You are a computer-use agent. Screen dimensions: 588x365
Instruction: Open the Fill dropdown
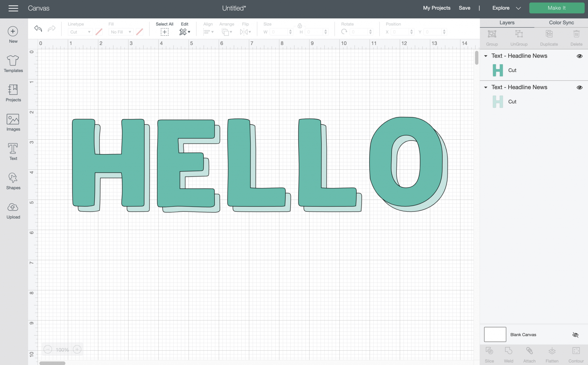tap(121, 32)
